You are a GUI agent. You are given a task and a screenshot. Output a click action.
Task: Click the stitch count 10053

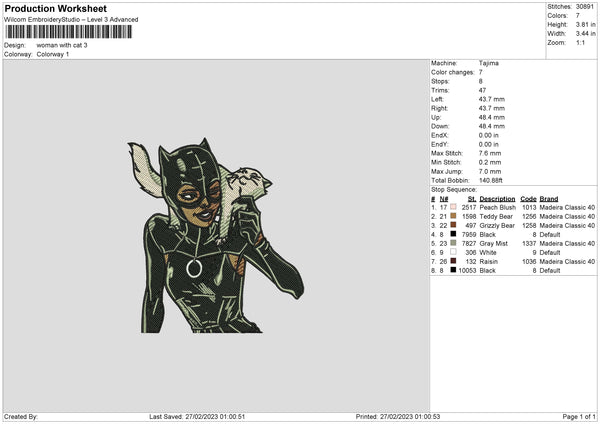pyautogui.click(x=467, y=271)
